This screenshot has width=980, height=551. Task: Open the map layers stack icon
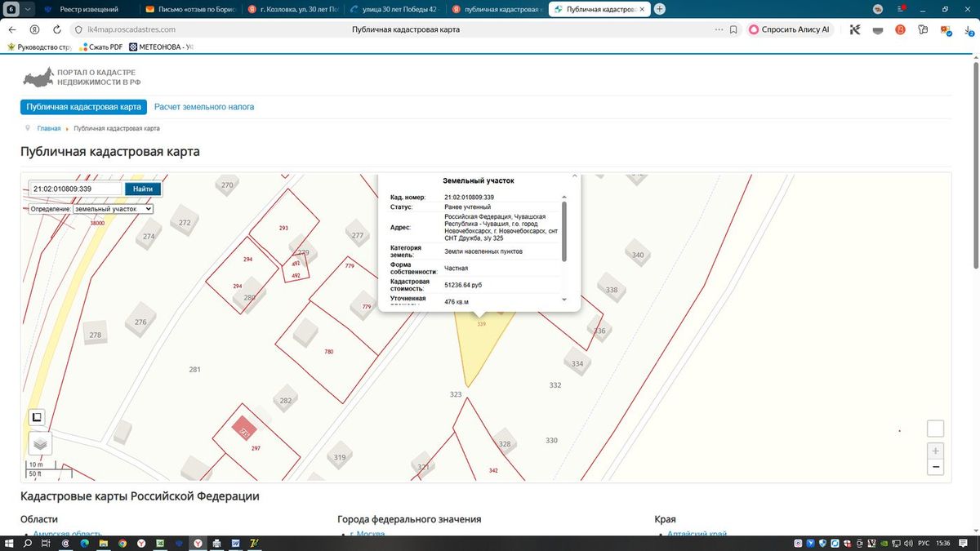click(x=40, y=443)
